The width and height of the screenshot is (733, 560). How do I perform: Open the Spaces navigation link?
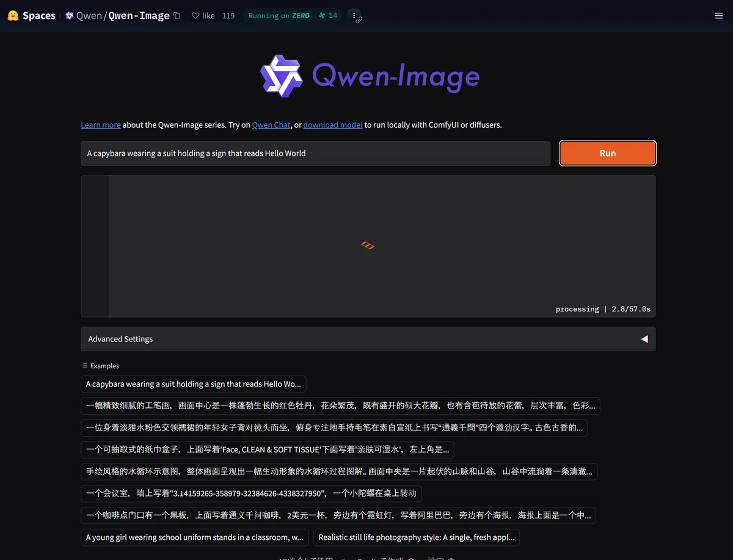[x=39, y=16]
